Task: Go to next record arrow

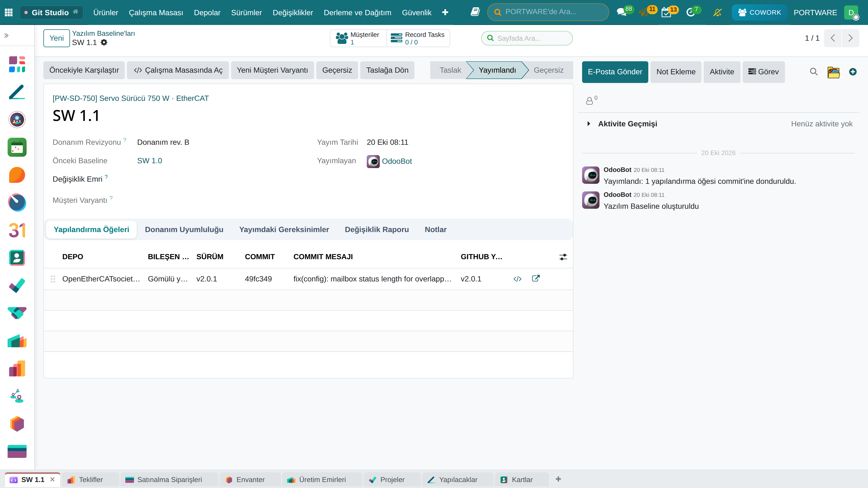Action: [x=850, y=38]
